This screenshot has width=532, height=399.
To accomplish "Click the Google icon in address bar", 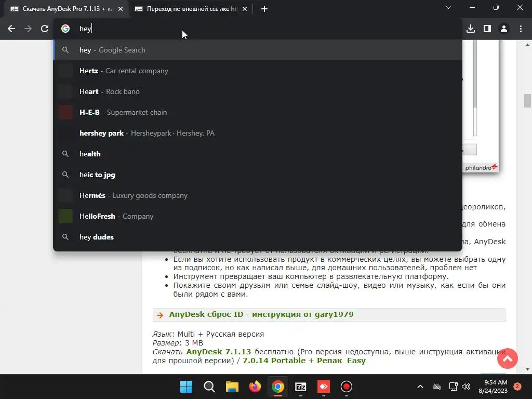I will [65, 29].
